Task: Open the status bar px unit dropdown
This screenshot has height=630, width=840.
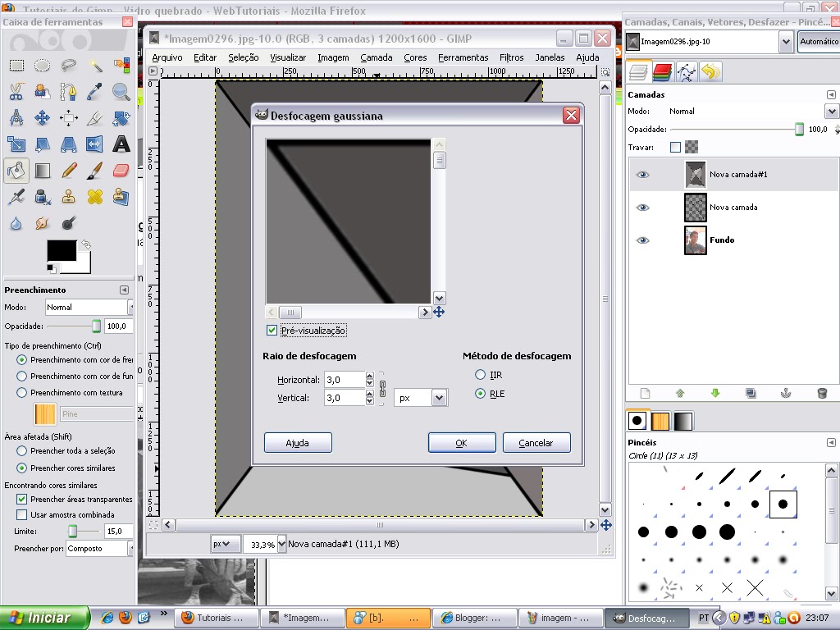Action: click(x=225, y=544)
